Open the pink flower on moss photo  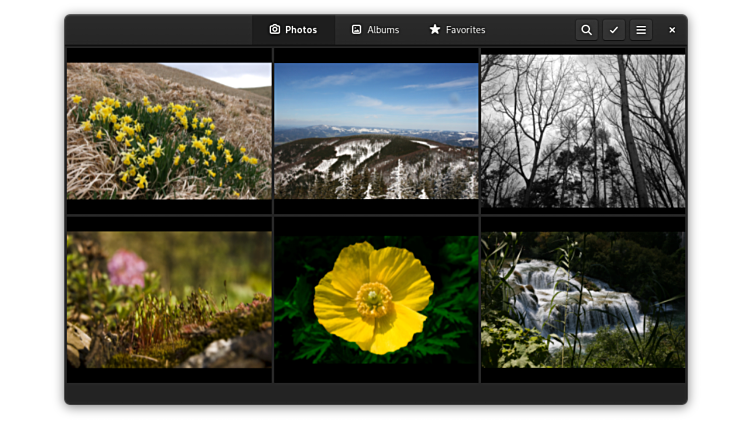click(169, 300)
